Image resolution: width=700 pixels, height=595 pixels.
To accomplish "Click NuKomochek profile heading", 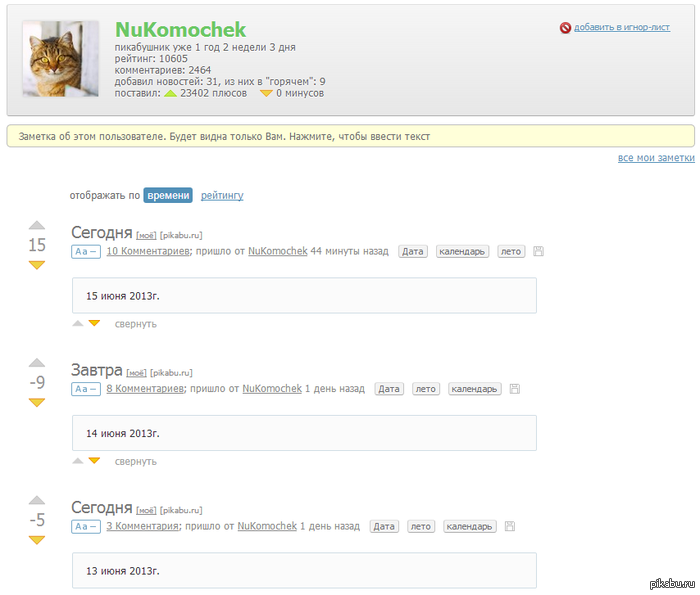I will pyautogui.click(x=180, y=30).
